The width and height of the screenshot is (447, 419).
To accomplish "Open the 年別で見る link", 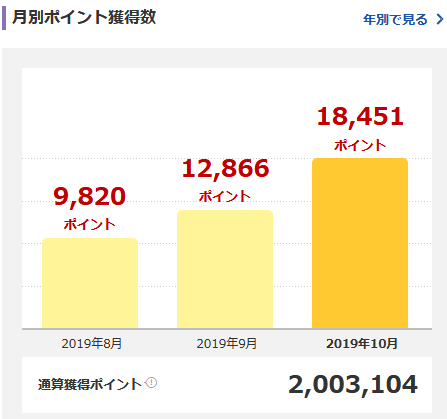I will pyautogui.click(x=395, y=20).
